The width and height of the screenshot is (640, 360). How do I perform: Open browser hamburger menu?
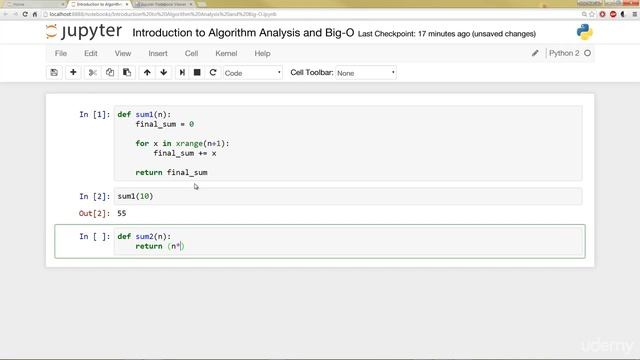click(x=634, y=14)
